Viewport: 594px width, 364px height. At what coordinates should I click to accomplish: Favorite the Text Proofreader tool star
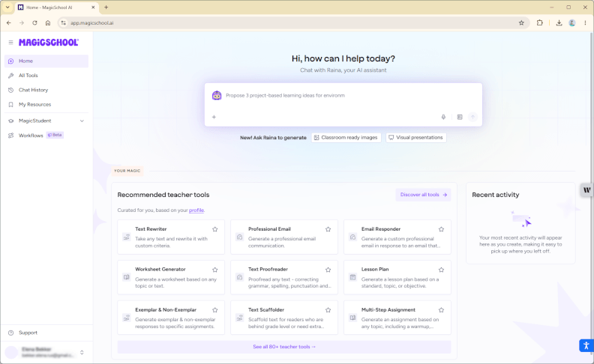pos(328,270)
